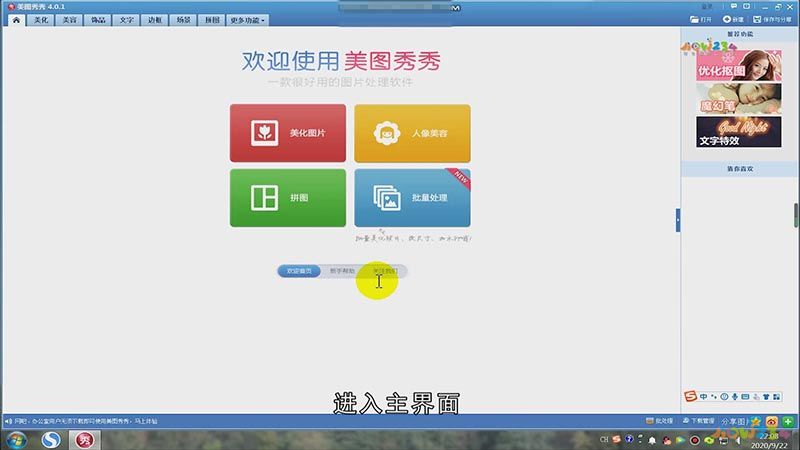The image size is (800, 450).
Task: Click the 保存与分享 save button
Action: coord(772,19)
